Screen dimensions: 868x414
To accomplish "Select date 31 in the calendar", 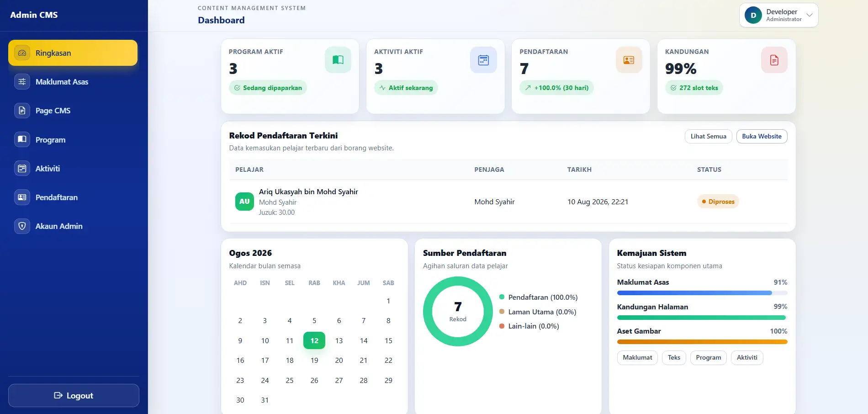I will 265,400.
